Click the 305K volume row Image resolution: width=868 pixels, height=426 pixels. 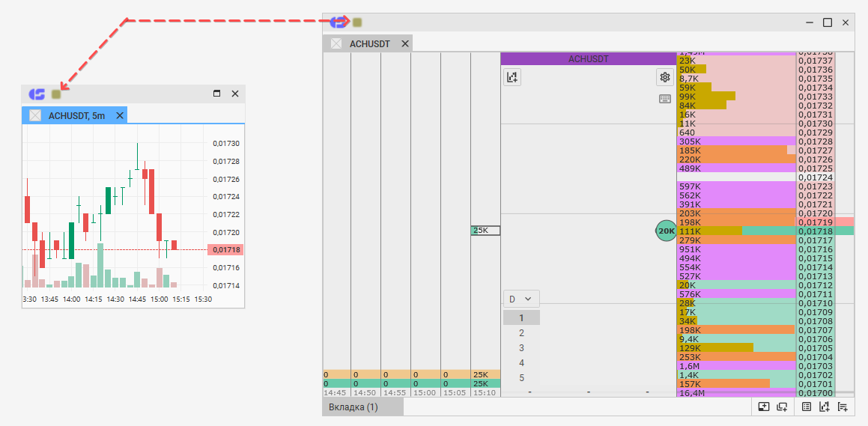tap(736, 142)
